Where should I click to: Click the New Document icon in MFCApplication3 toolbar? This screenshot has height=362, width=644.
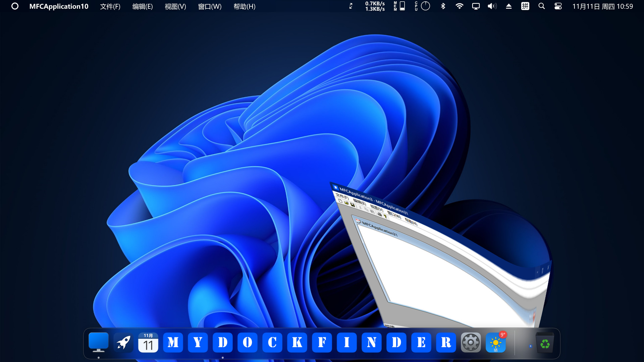pos(341,201)
